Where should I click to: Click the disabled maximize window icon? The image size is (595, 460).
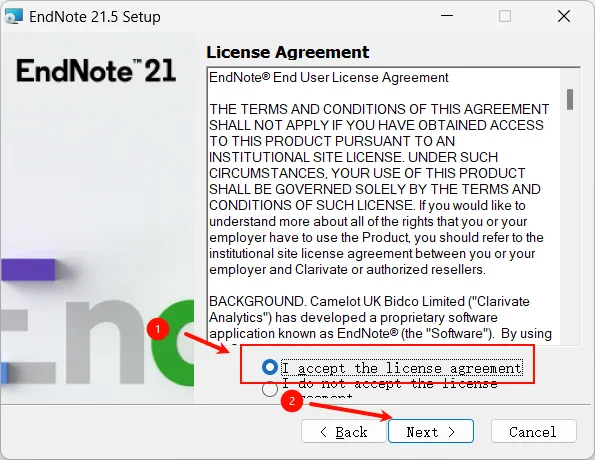pos(505,16)
